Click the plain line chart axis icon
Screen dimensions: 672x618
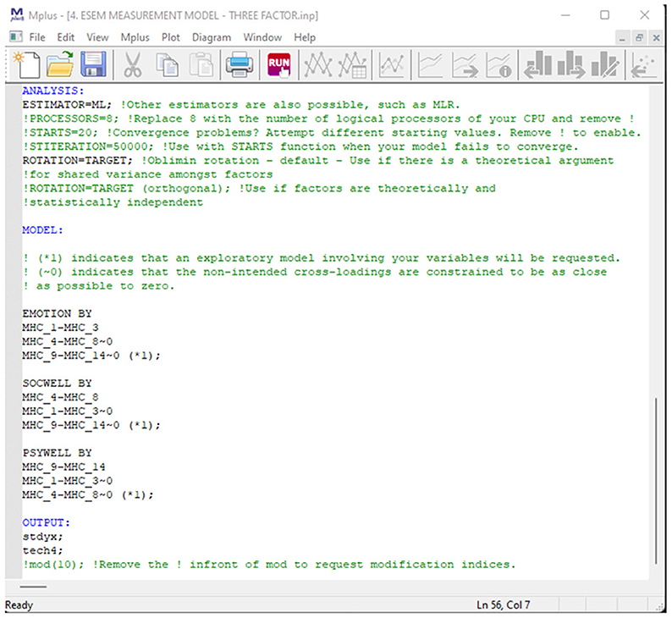pyautogui.click(x=430, y=64)
